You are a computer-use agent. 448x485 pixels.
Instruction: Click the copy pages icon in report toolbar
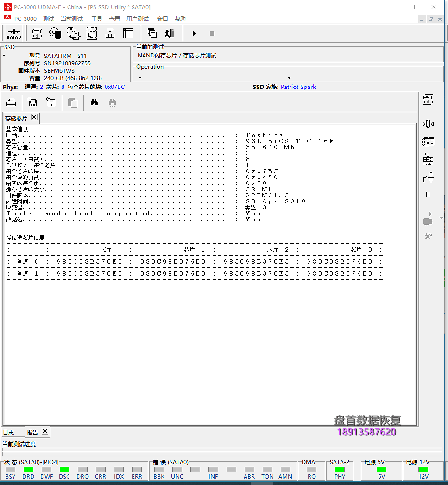[72, 103]
